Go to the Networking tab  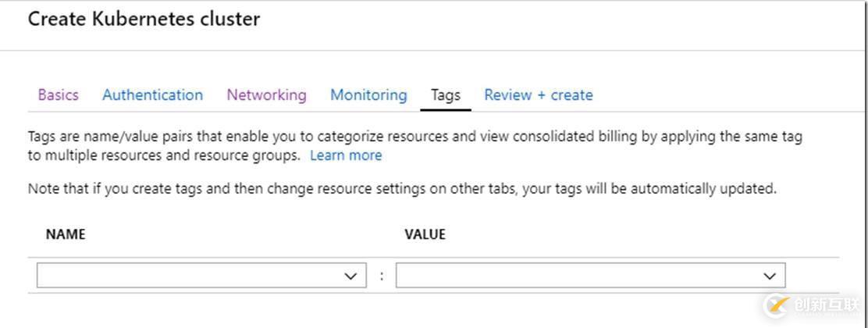tap(266, 95)
